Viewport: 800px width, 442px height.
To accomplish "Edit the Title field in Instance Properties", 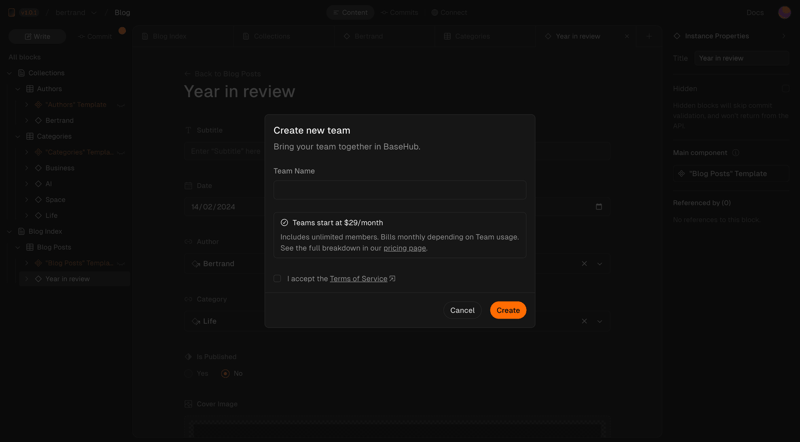I will 742,58.
